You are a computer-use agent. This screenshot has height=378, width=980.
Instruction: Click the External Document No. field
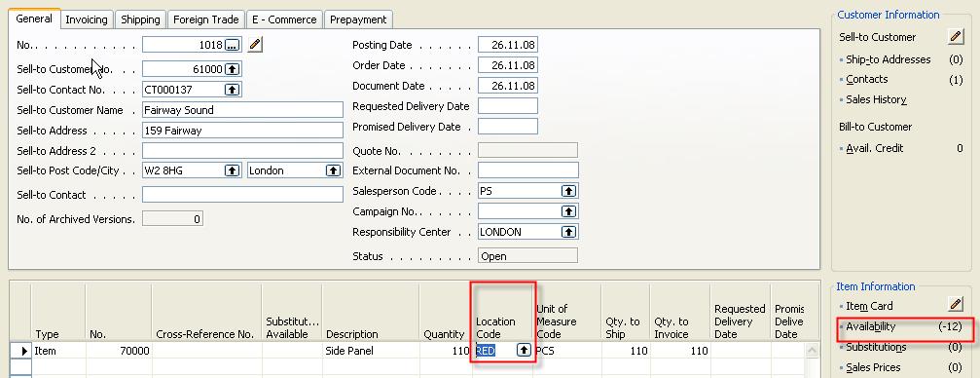point(528,170)
